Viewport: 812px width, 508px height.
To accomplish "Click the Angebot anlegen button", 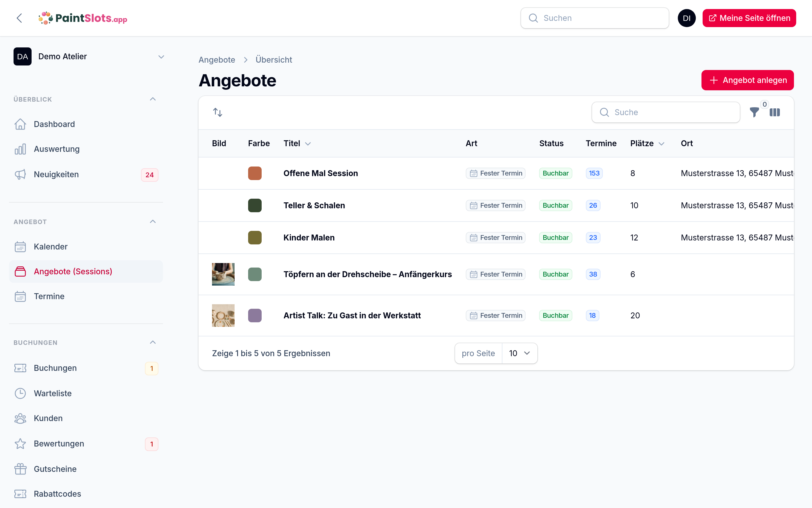I will point(748,80).
